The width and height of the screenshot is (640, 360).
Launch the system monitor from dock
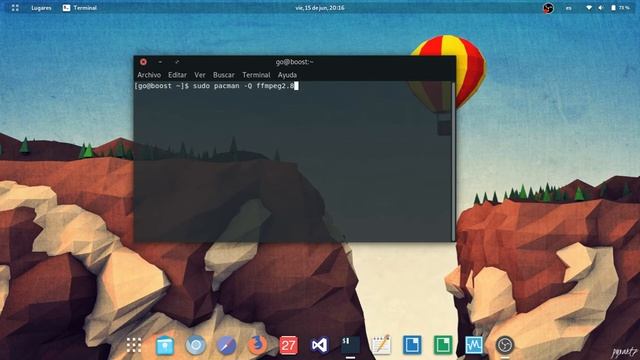474,345
